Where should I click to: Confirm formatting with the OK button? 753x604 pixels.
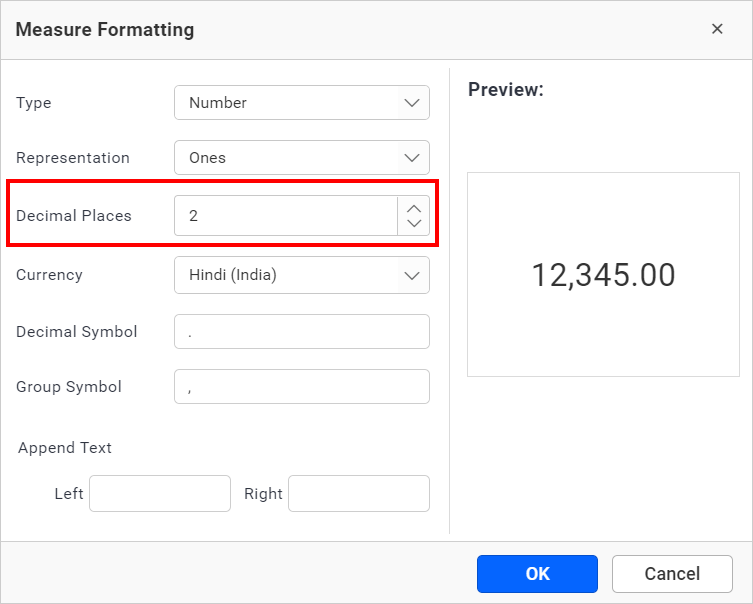tap(537, 574)
